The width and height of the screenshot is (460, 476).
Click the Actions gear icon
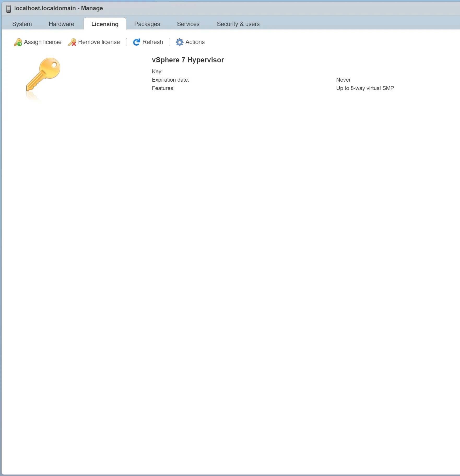[180, 42]
